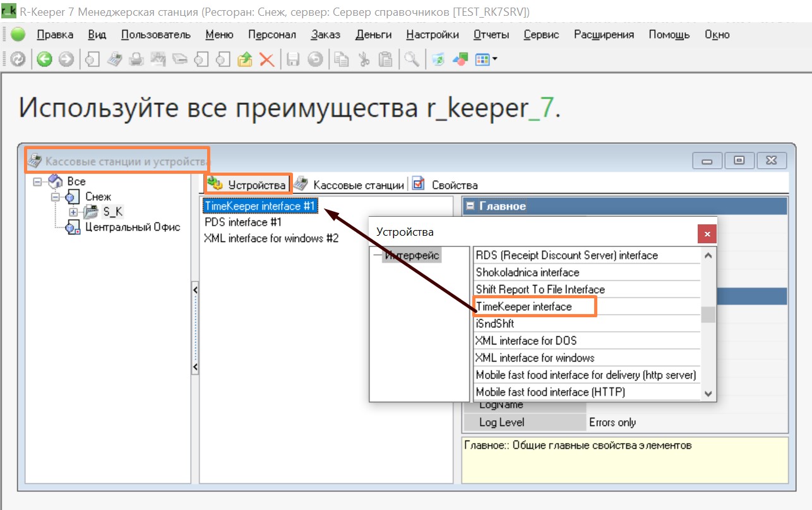
Task: Click the Log Level Errors only value
Action: click(612, 422)
